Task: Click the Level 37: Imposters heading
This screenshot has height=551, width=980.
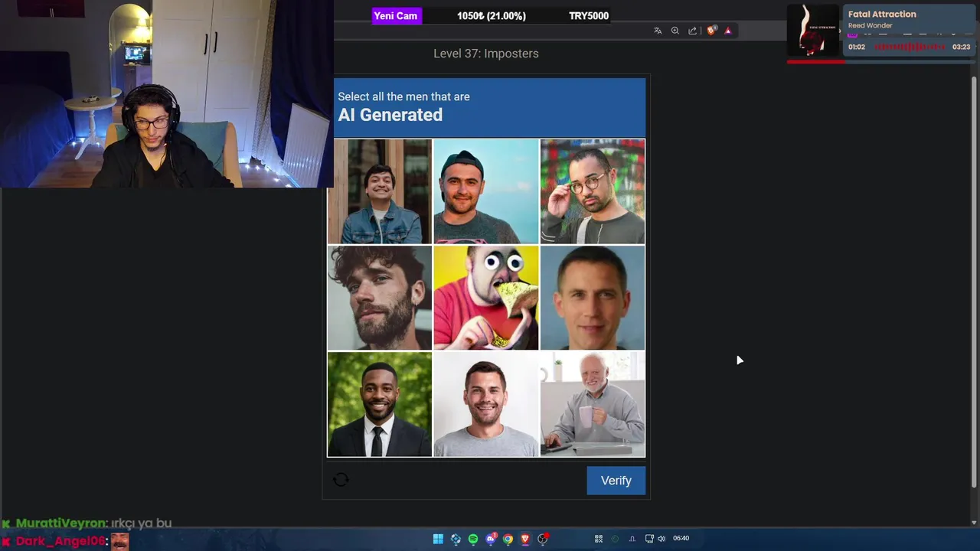Action: pos(486,54)
